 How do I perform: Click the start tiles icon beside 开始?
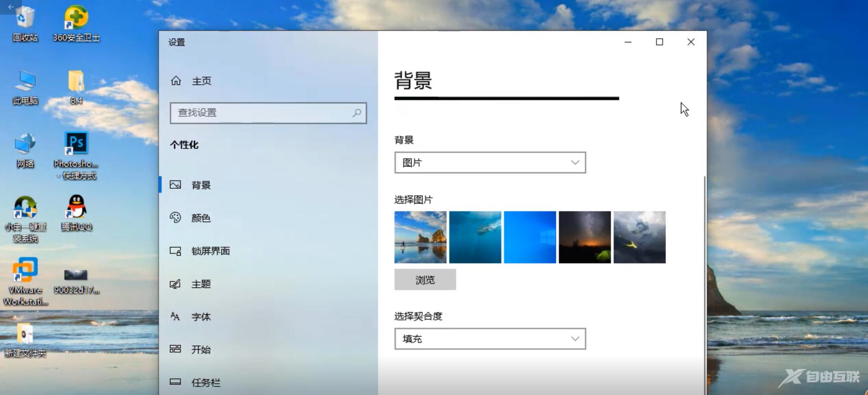[175, 349]
